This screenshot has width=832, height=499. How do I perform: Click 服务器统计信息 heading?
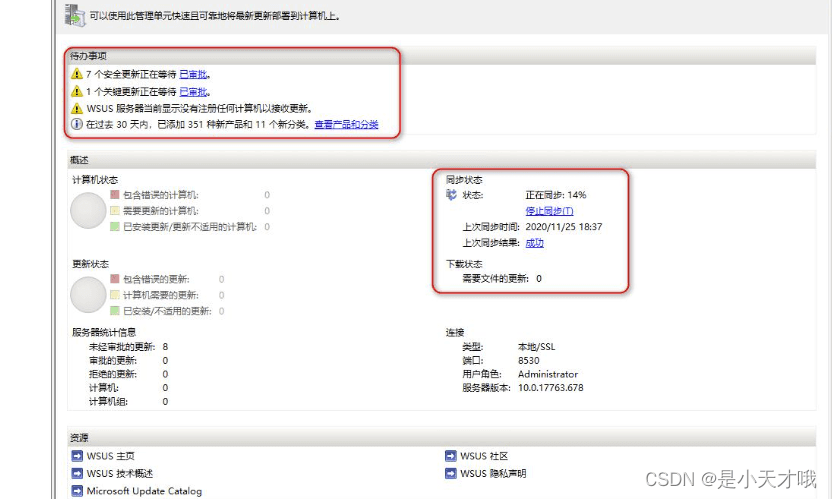click(x=104, y=332)
